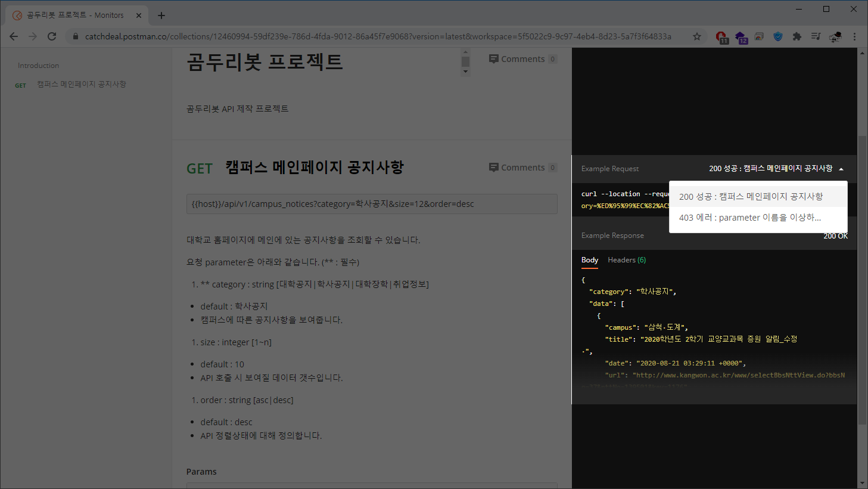
Task: Click the blue shield extension icon
Action: tap(778, 36)
